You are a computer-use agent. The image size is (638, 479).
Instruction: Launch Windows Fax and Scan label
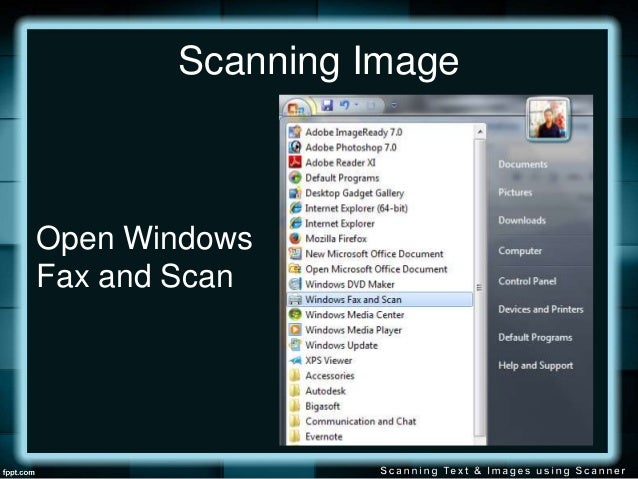[353, 300]
